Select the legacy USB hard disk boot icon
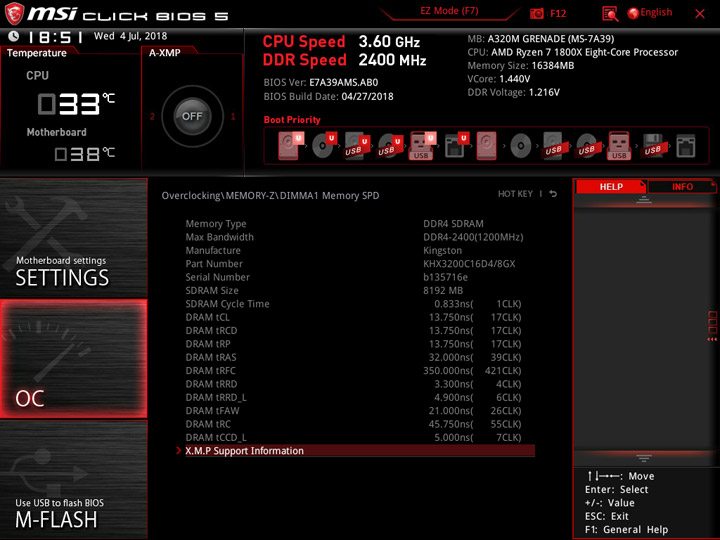Screen dimensions: 720x540 click(x=553, y=146)
